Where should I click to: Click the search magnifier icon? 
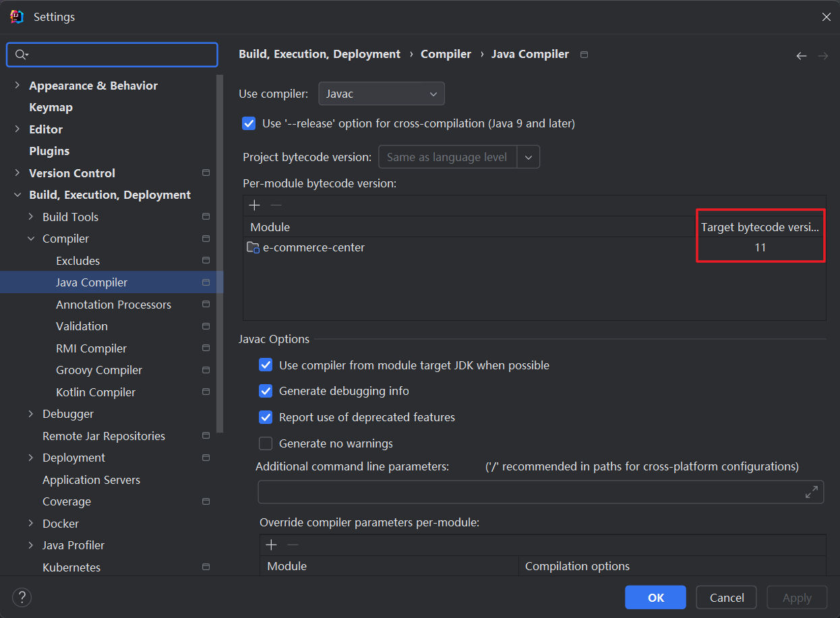click(21, 55)
